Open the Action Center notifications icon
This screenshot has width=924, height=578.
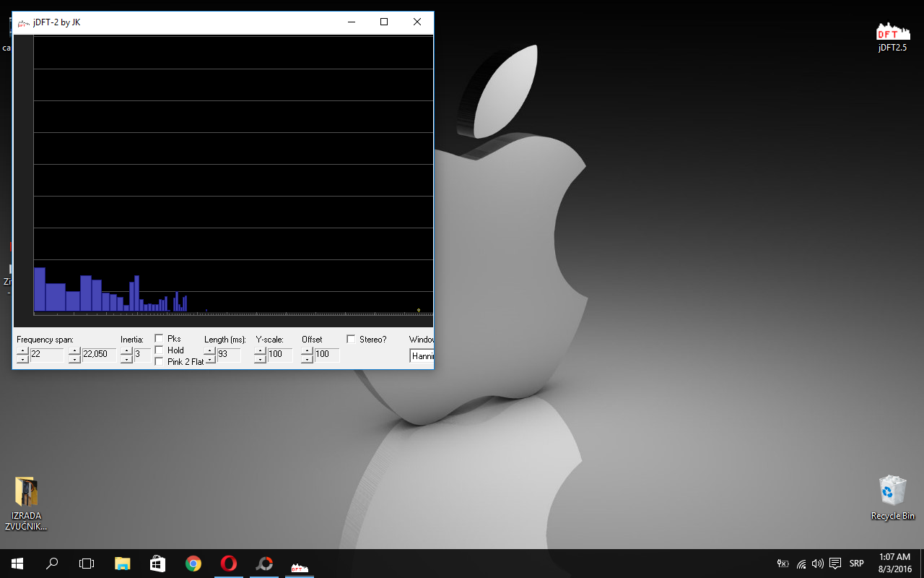(x=835, y=564)
